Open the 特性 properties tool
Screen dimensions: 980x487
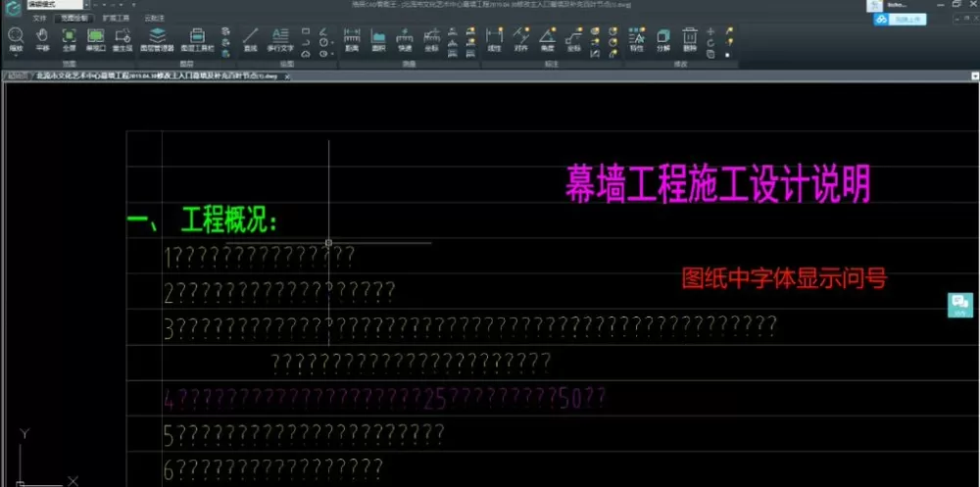[x=637, y=39]
